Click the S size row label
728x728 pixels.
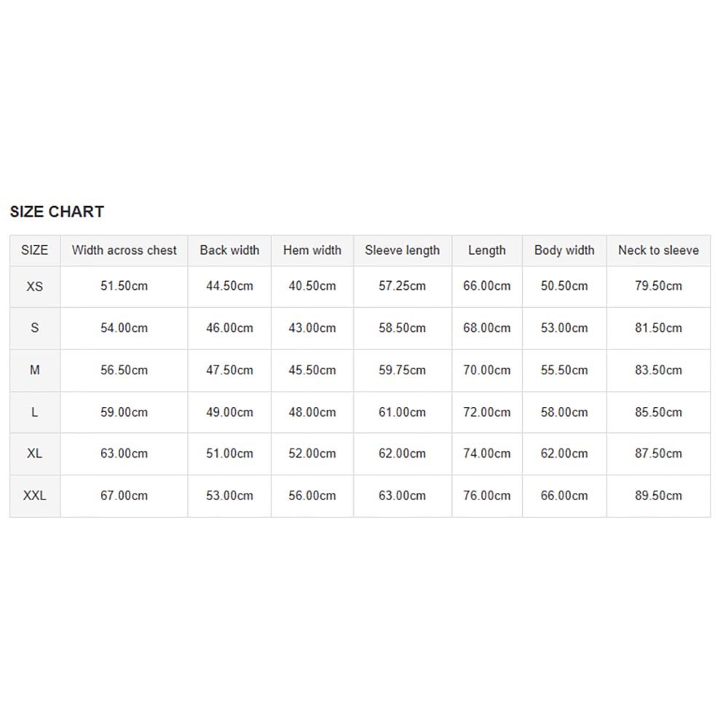pyautogui.click(x=34, y=328)
